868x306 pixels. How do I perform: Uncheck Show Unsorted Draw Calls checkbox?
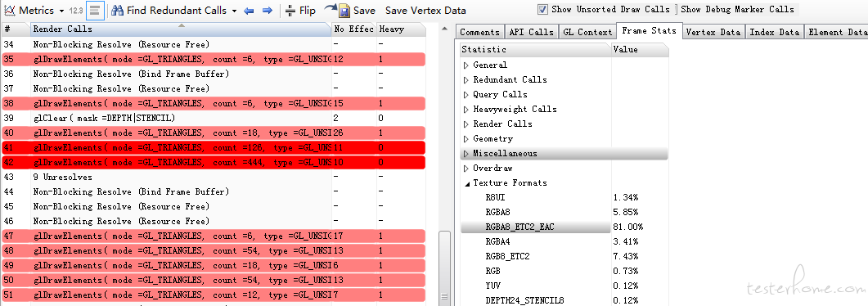tap(542, 9)
